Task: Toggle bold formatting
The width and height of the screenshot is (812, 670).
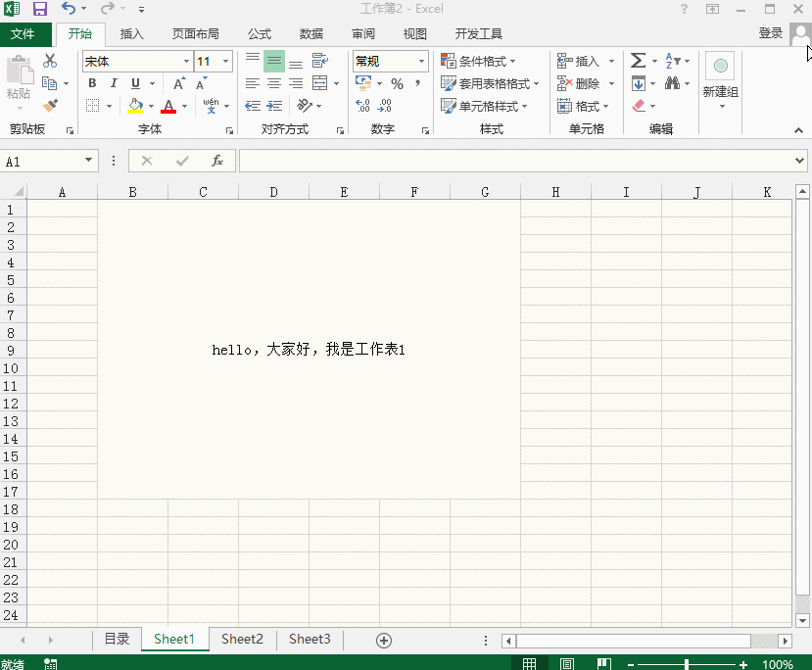Action: (92, 83)
